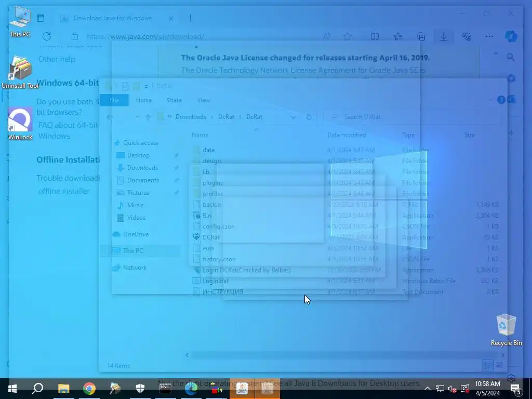The width and height of the screenshot is (532, 399).
Task: Select Network in Explorer navigation pane
Action: point(135,268)
